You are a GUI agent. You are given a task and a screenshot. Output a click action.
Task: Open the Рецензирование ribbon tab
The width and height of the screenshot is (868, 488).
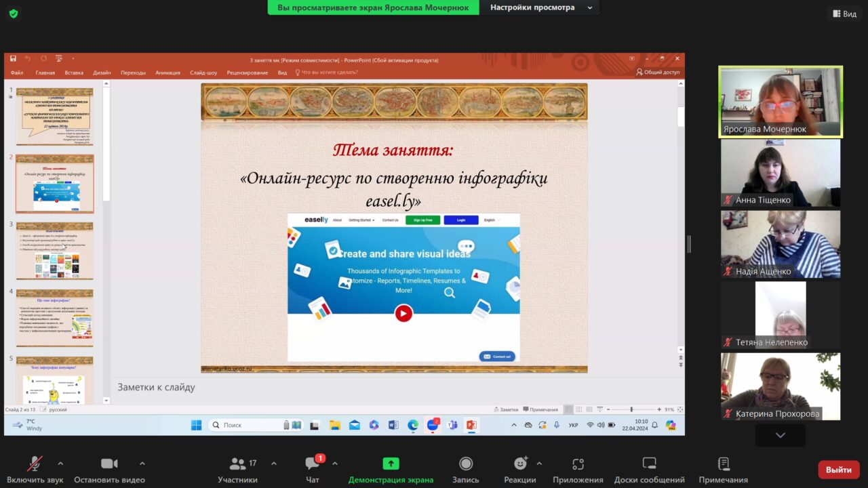[248, 73]
